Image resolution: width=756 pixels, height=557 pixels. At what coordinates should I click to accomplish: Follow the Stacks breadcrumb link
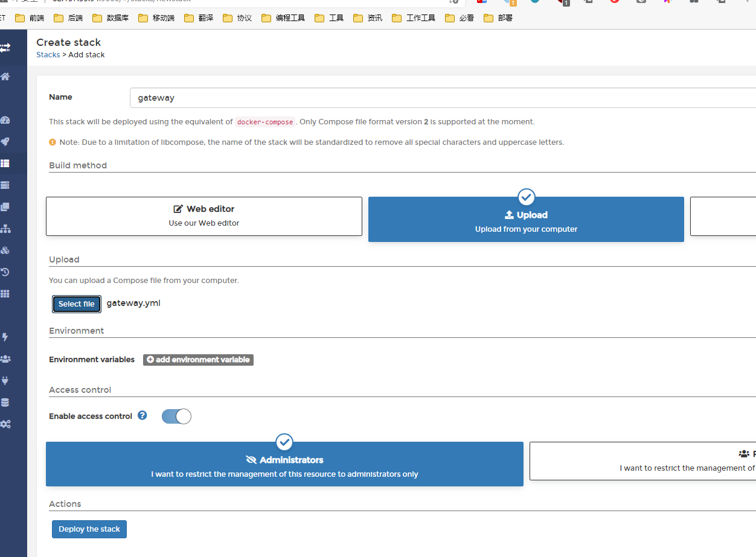[x=48, y=55]
